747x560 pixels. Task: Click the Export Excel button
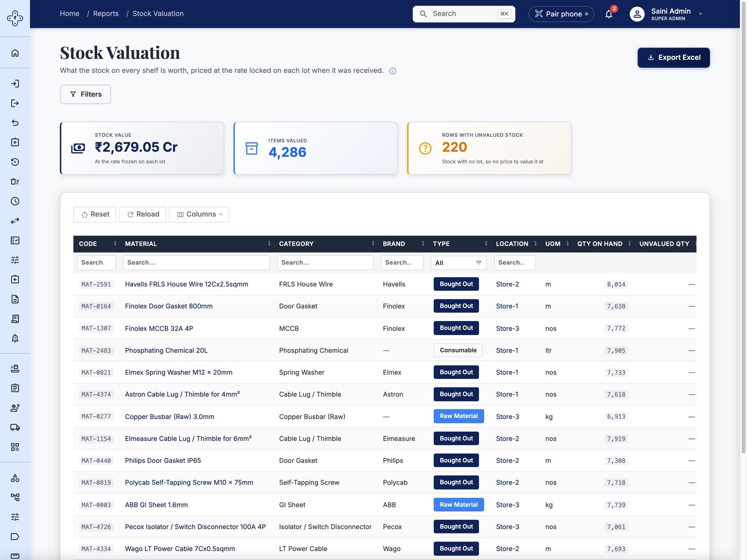click(674, 57)
